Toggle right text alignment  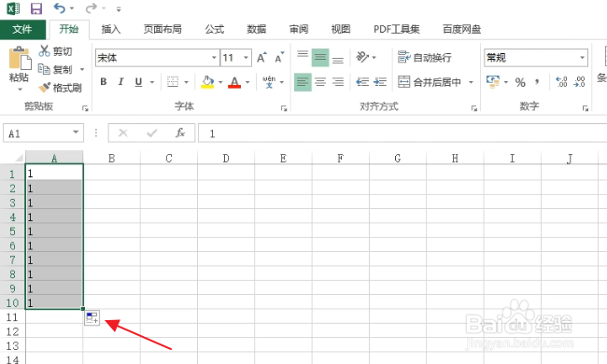[337, 82]
